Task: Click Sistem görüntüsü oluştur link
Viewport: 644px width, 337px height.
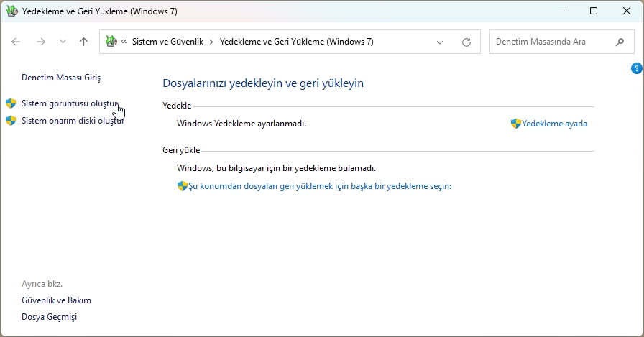Action: tap(70, 103)
